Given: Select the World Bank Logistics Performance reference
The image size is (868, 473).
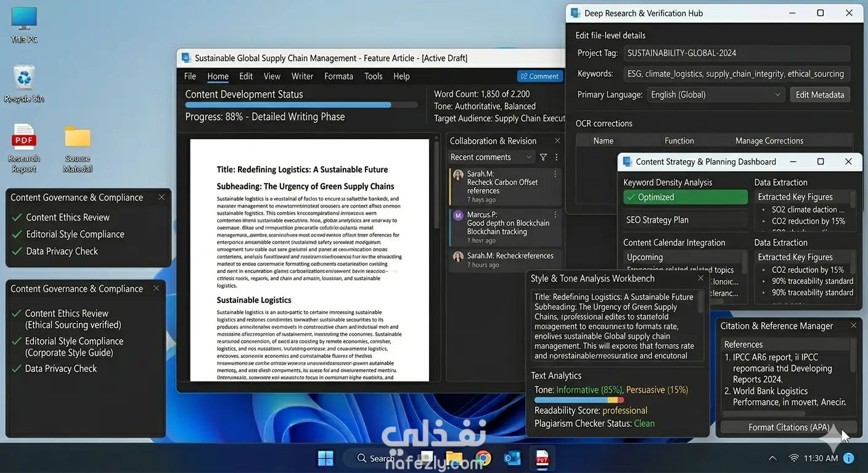Looking at the screenshot, I should 785,397.
